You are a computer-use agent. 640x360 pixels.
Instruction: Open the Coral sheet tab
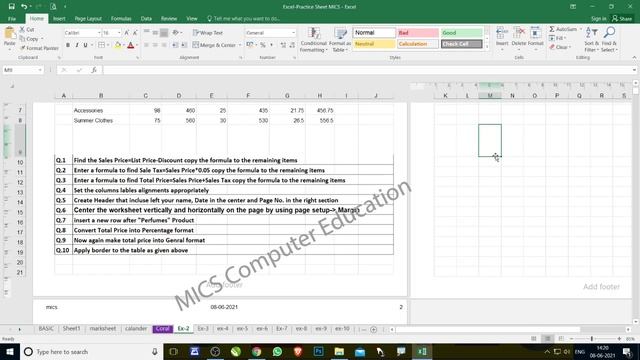coord(162,329)
